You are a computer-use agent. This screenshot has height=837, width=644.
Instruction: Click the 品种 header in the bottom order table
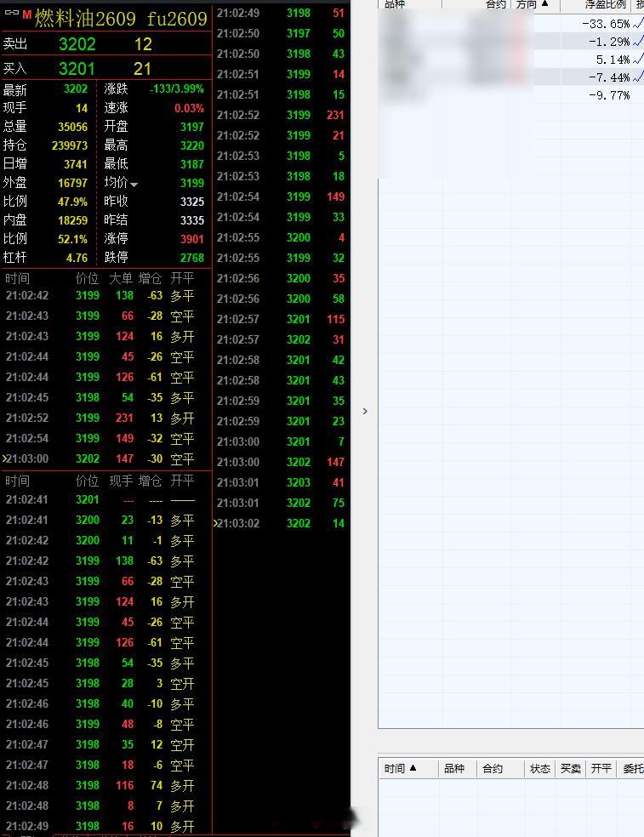click(454, 769)
